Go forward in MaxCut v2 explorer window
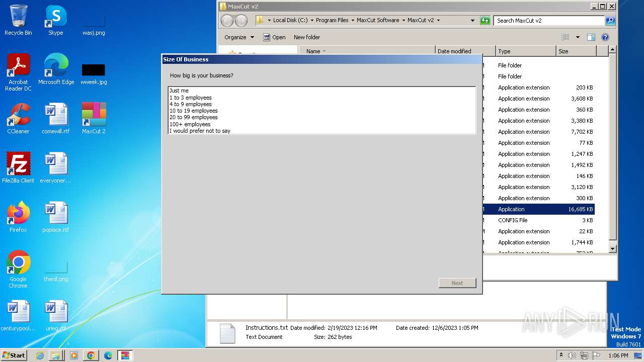The image size is (644, 362). click(242, 21)
